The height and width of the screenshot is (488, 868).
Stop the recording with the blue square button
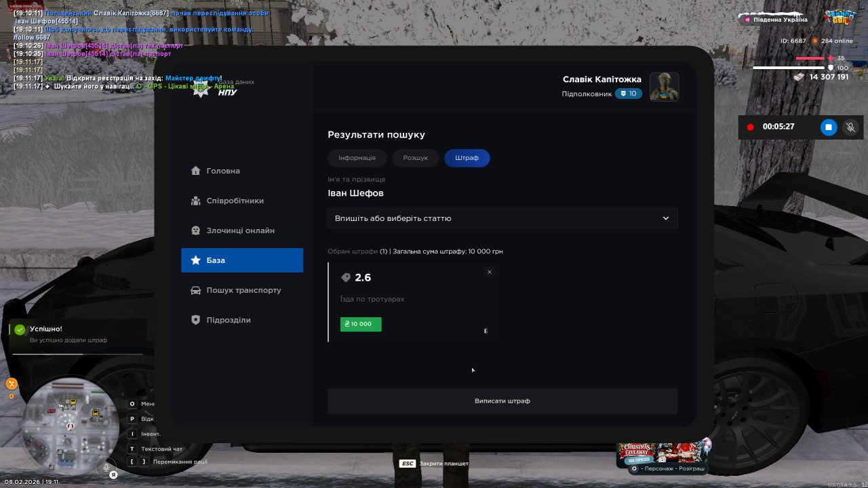point(829,127)
